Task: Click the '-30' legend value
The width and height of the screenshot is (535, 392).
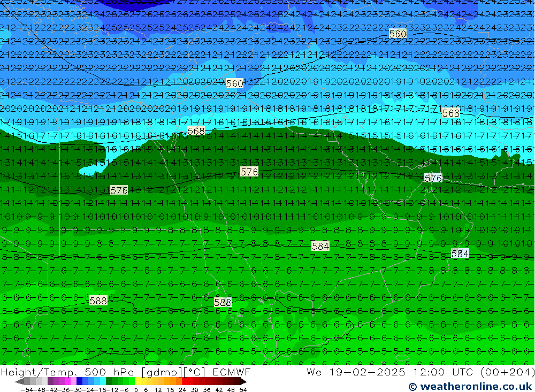Action: coord(75,390)
